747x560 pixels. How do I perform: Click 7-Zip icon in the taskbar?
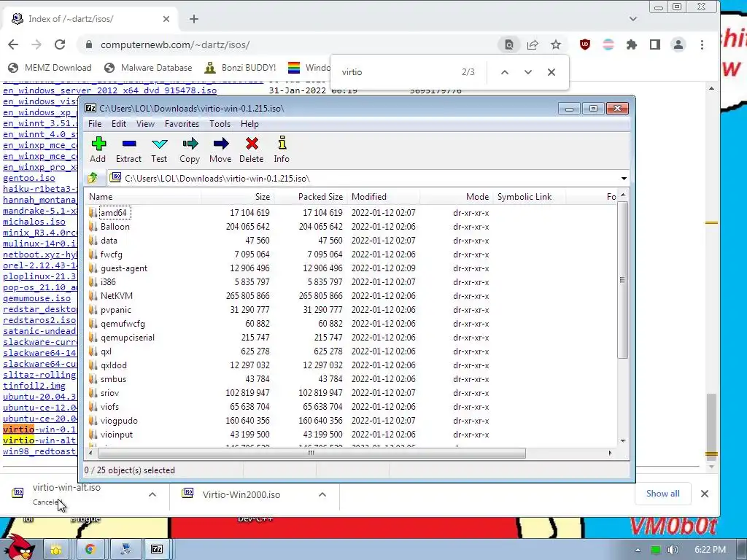click(157, 549)
